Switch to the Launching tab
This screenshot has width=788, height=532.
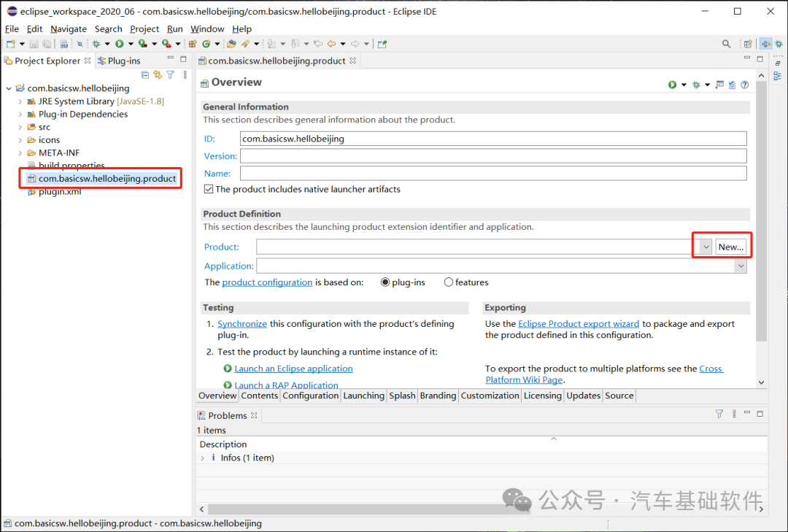[363, 396]
